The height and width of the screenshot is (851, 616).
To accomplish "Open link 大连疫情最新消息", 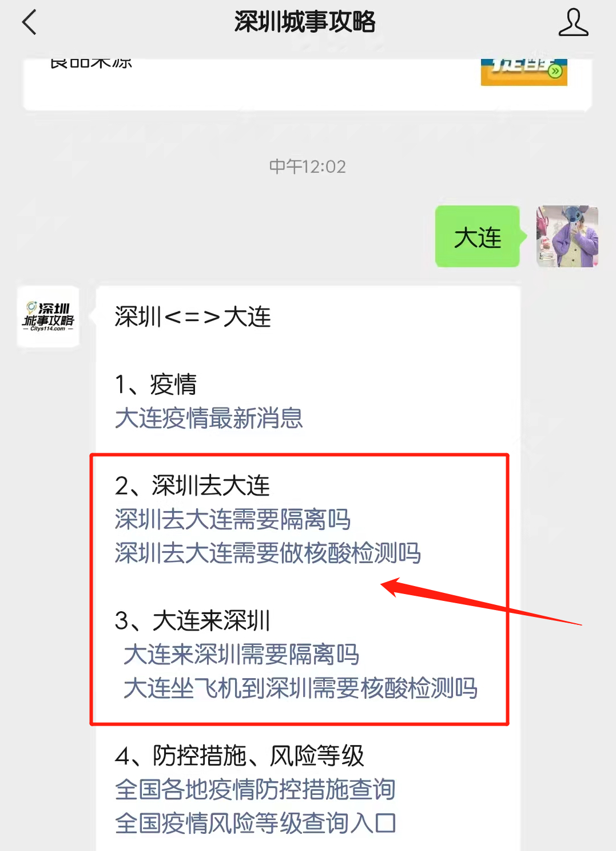I will point(209,418).
